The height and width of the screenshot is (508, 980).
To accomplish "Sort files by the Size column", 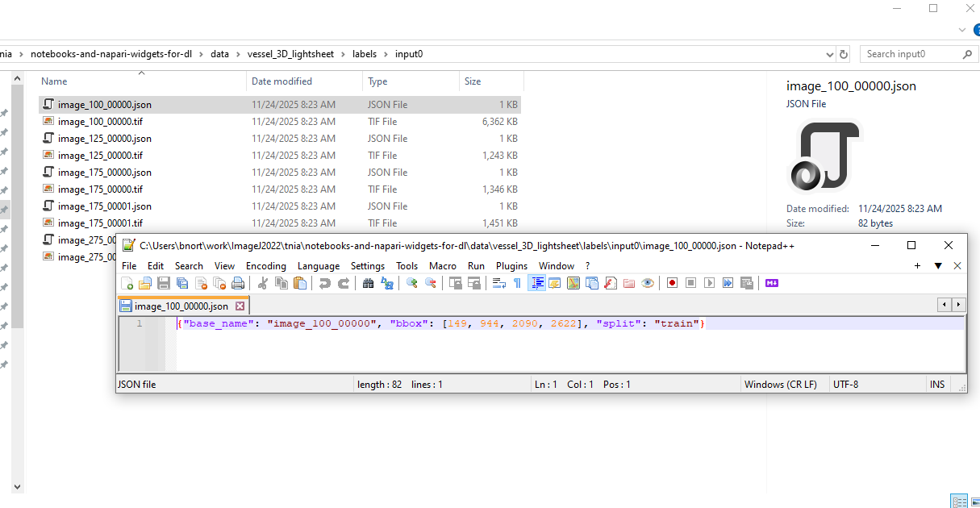I will pyautogui.click(x=473, y=81).
